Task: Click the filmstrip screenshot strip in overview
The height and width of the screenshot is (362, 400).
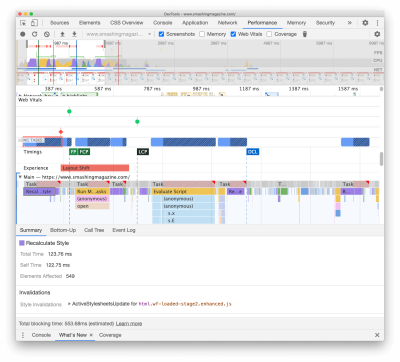Action: 200,78
